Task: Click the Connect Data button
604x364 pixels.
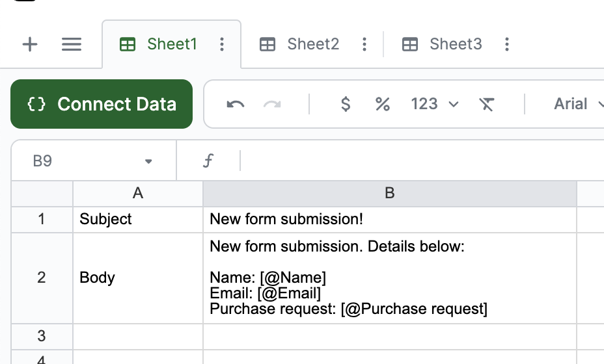Action: 102,104
